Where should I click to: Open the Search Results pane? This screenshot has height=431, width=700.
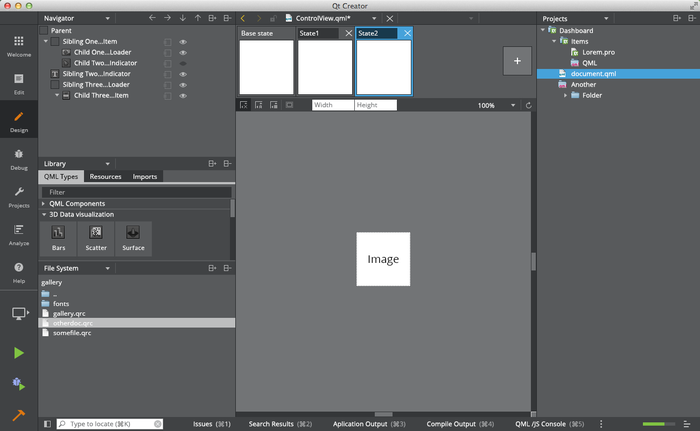click(x=276, y=424)
